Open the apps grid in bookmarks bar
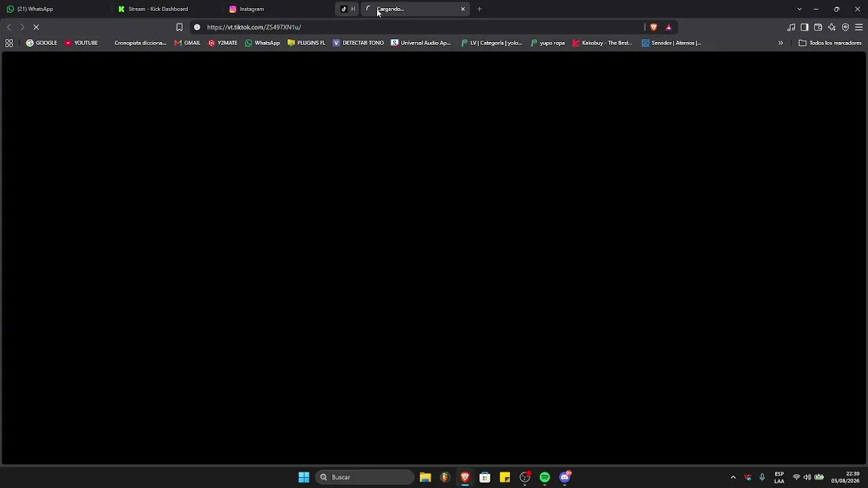Viewport: 868px width, 488px height. click(9, 43)
